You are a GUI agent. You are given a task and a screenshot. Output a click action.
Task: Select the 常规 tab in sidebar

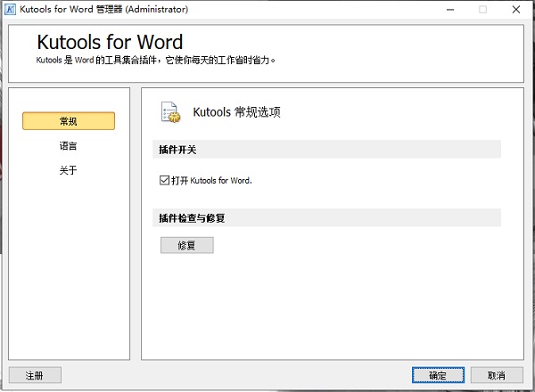click(x=69, y=121)
